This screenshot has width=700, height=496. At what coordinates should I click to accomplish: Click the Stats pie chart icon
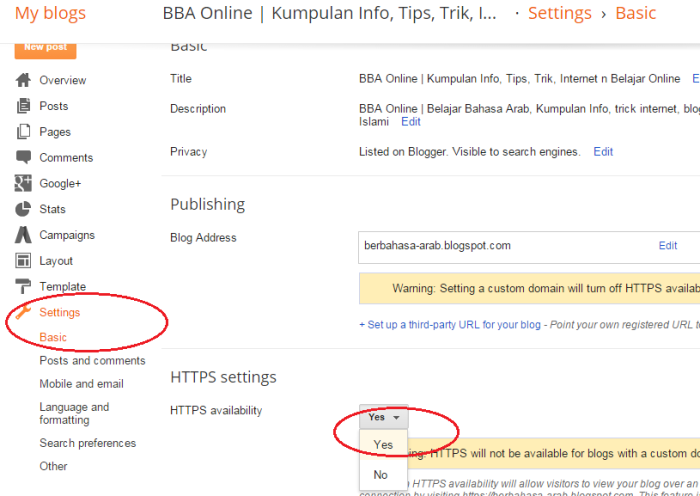coord(23,209)
